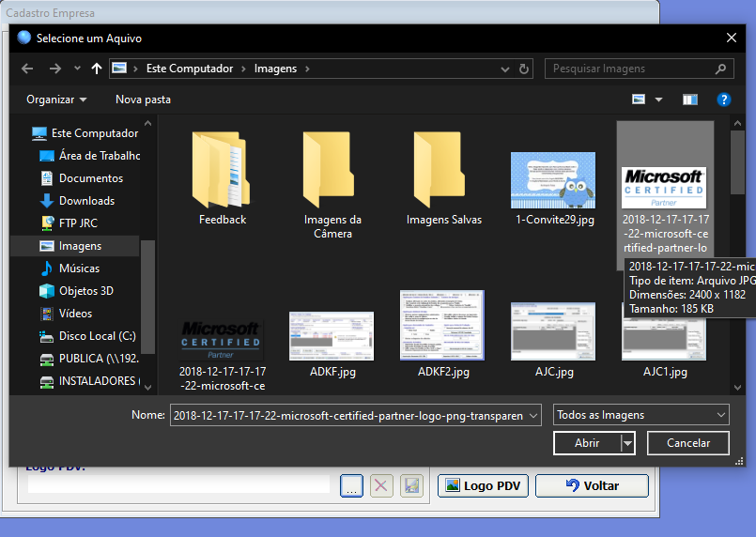Select the Imagens Salvas folder
756x537 pixels.
(x=443, y=178)
